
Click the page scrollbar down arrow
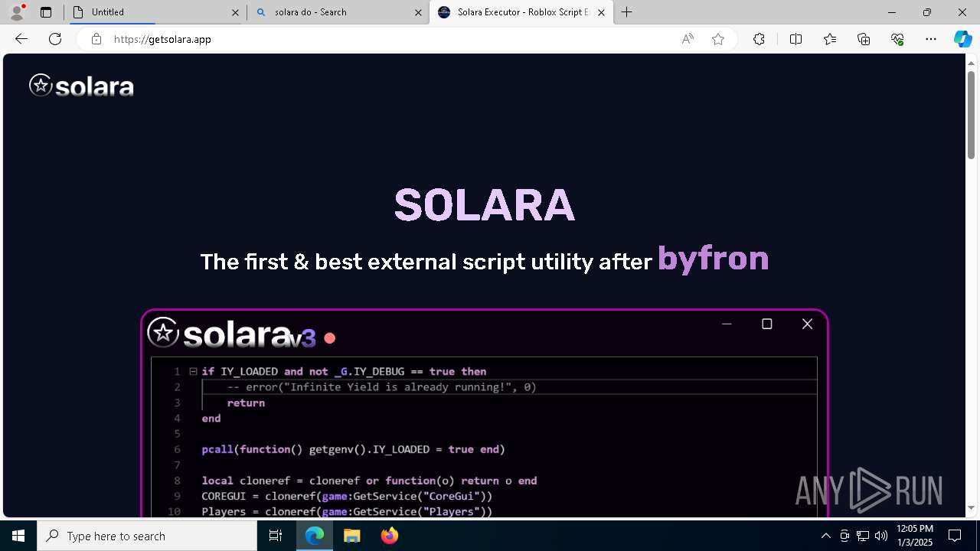(972, 507)
